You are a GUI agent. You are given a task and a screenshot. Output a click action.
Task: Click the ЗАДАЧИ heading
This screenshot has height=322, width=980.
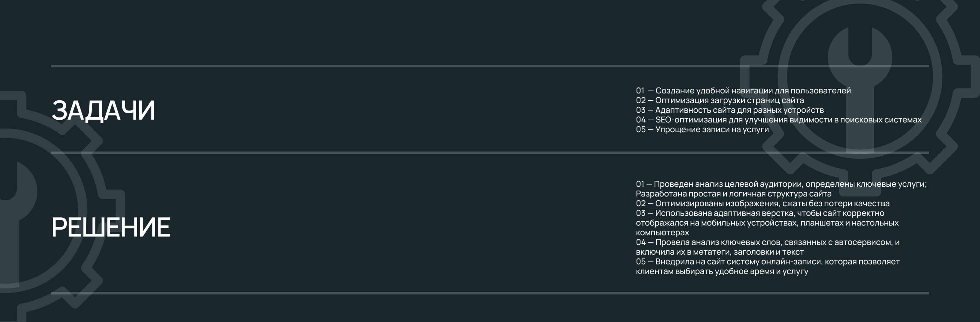(103, 110)
